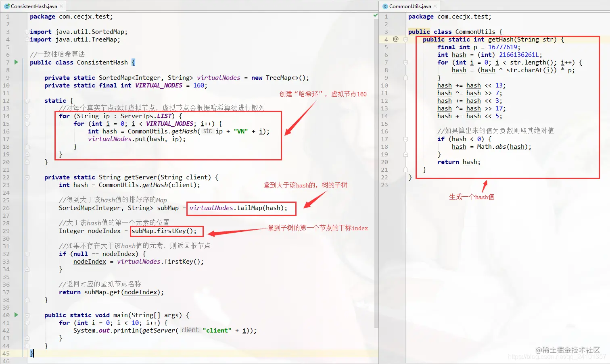This screenshot has width=610, height=364.
Task: Click line number 4 in CommonUtils gutter
Action: (x=386, y=40)
